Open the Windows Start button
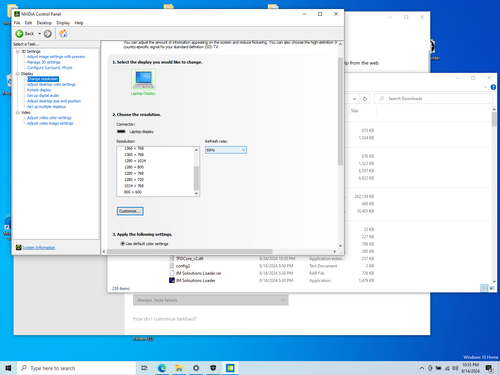The width and height of the screenshot is (500, 375). [x=8, y=368]
